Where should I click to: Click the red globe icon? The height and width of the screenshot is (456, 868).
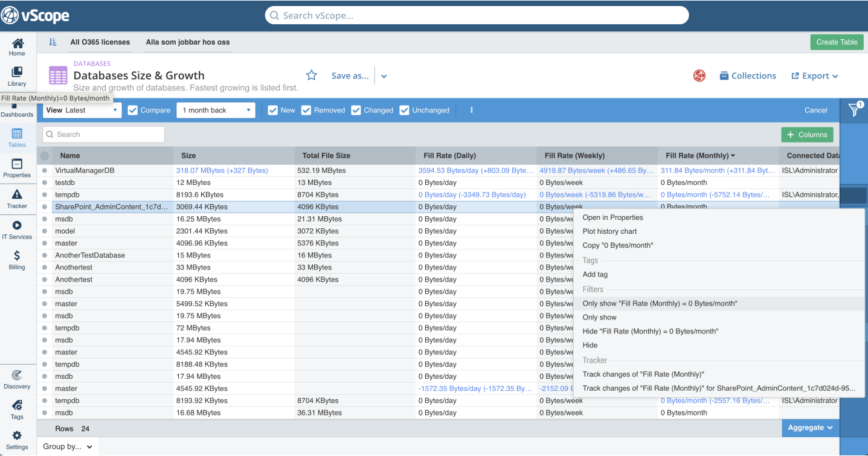click(x=699, y=75)
